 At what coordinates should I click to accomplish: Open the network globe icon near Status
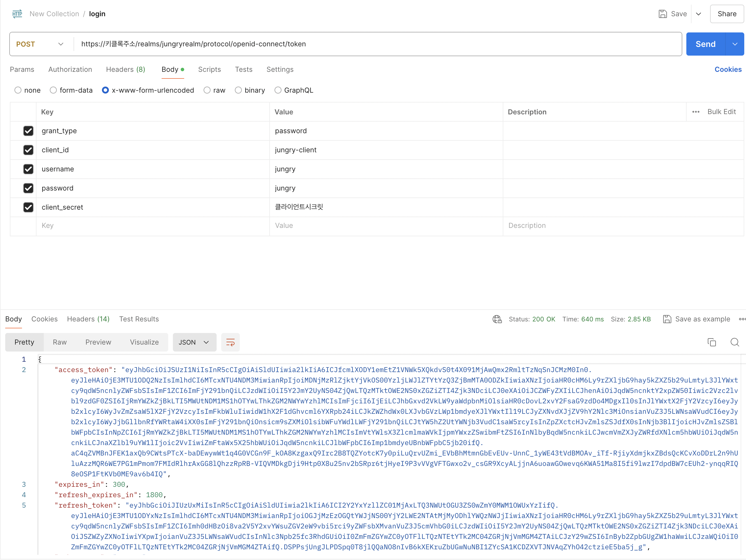(497, 319)
